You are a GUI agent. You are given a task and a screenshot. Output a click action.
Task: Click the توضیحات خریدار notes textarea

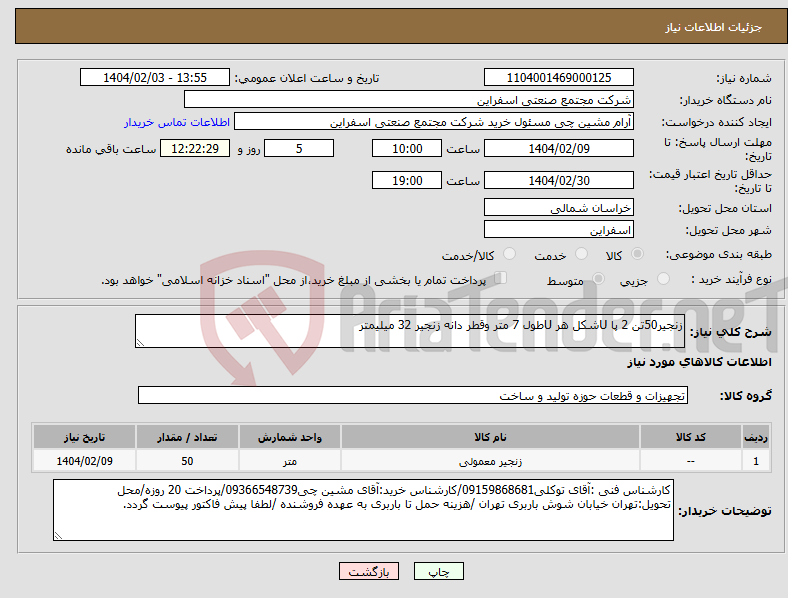(363, 510)
